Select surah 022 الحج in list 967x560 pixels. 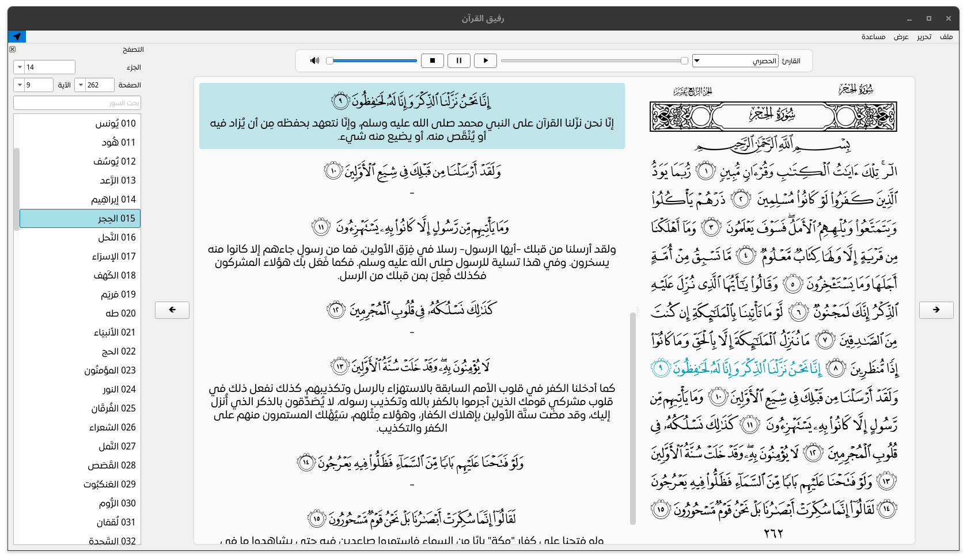(x=80, y=351)
